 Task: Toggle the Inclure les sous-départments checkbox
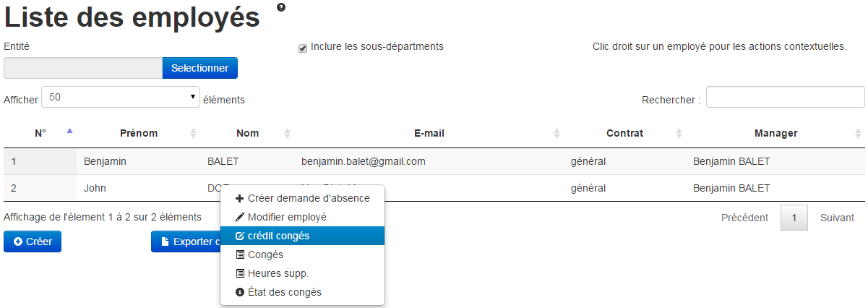pyautogui.click(x=303, y=48)
